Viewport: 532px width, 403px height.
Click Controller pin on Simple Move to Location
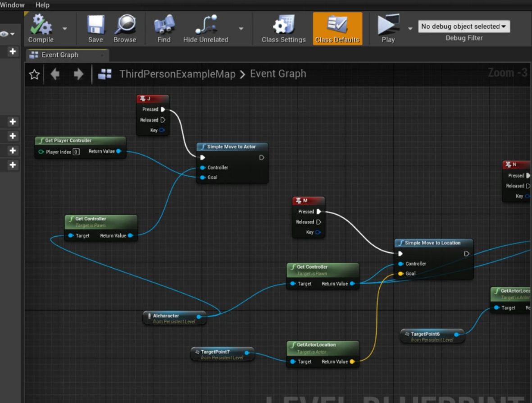point(401,264)
